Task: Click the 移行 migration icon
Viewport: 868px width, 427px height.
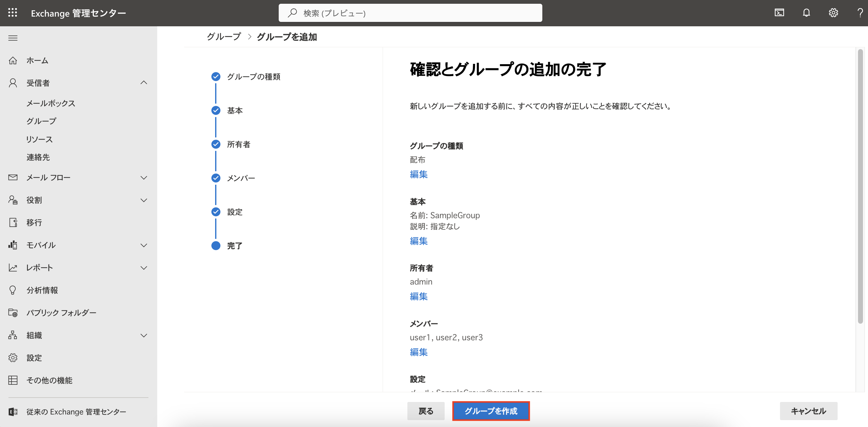Action: click(13, 222)
